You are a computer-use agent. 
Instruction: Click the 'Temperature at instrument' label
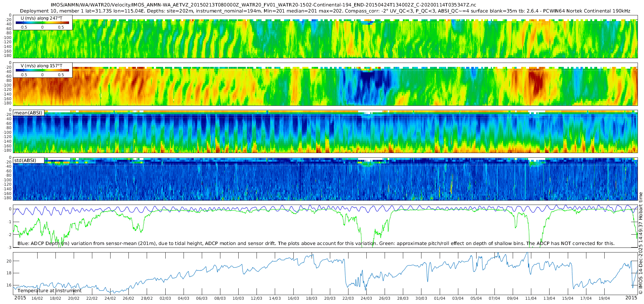49,291
